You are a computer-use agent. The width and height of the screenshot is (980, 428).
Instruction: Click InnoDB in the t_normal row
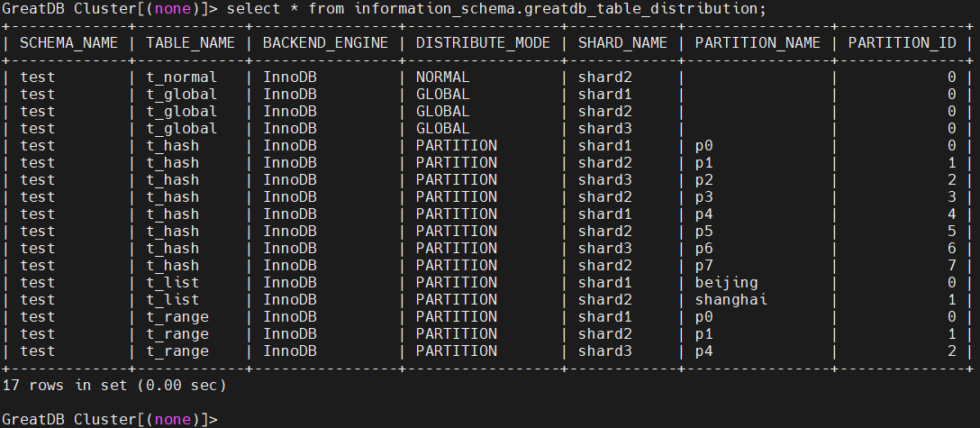point(289,77)
